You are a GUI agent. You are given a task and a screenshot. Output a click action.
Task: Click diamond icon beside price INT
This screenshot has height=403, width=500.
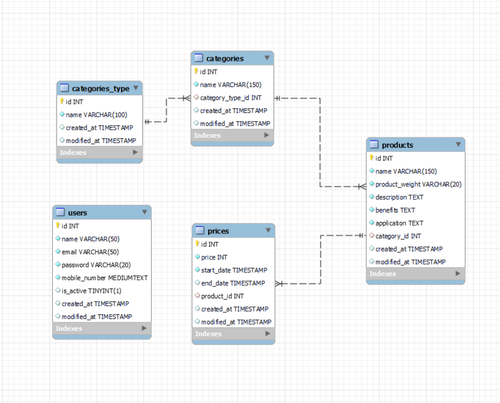(197, 257)
